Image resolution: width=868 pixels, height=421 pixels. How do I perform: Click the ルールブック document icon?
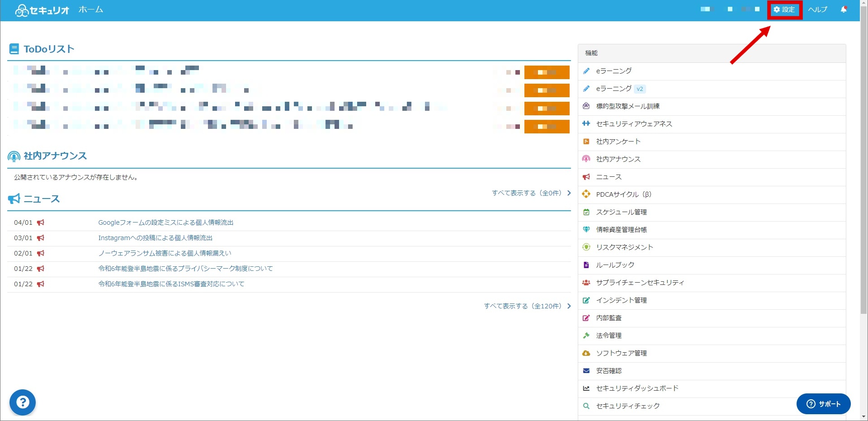coord(586,265)
